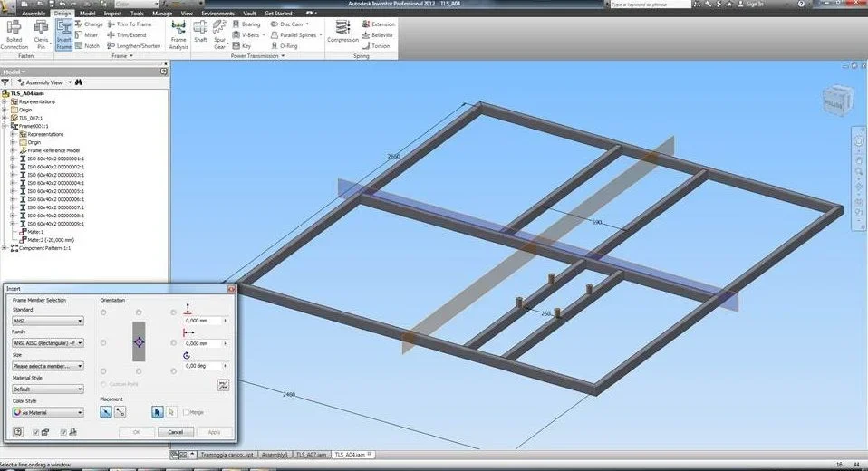Open the TLS_A07.iam document tab
868x471 pixels.
[x=311, y=455]
